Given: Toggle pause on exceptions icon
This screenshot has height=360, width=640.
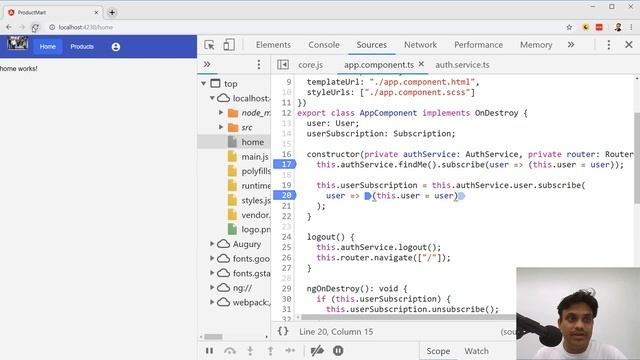Looking at the screenshot, I should pos(338,351).
